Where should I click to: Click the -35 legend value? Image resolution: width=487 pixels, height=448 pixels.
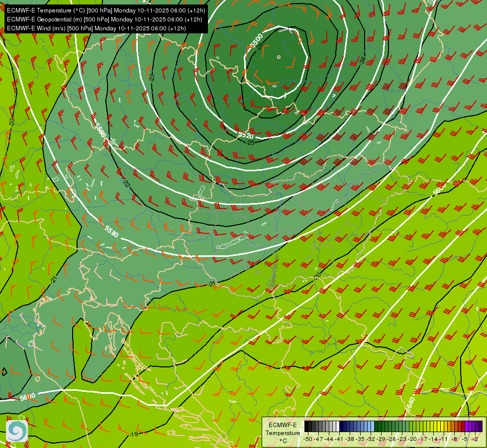coord(360,439)
